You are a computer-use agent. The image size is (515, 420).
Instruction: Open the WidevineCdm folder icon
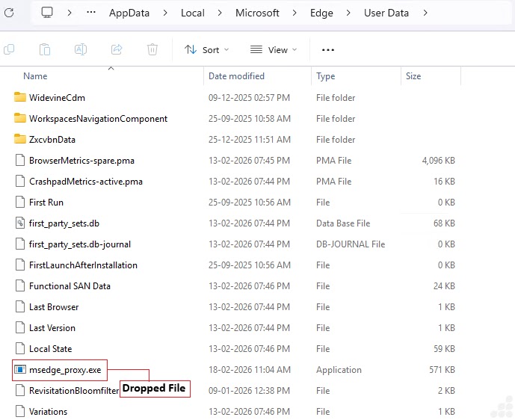[20, 98]
